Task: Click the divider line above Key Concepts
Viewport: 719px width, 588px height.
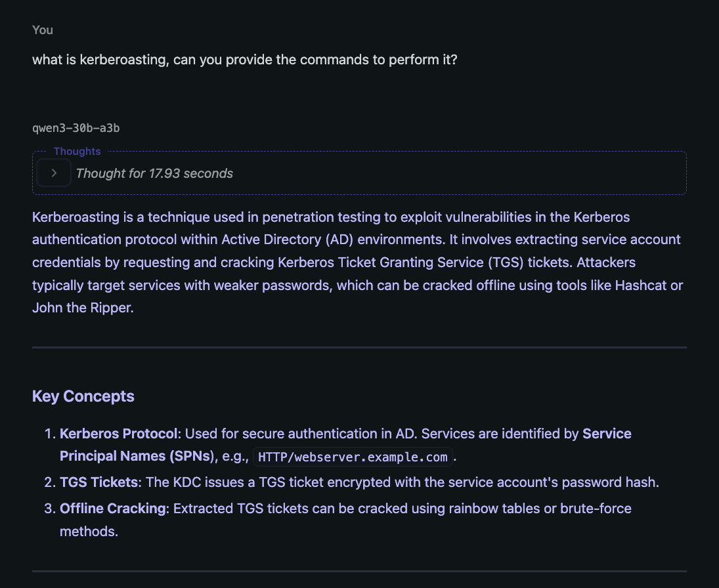Action: pyautogui.click(x=359, y=347)
